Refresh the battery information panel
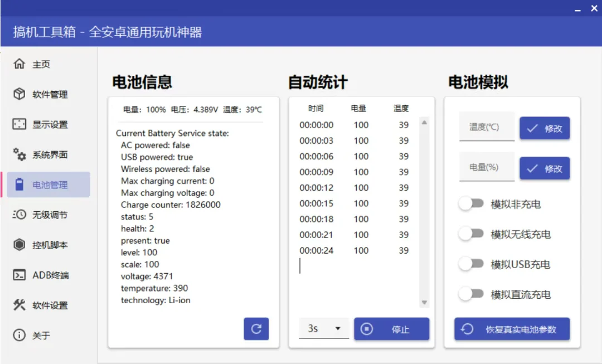The height and width of the screenshot is (364, 602). tap(256, 329)
